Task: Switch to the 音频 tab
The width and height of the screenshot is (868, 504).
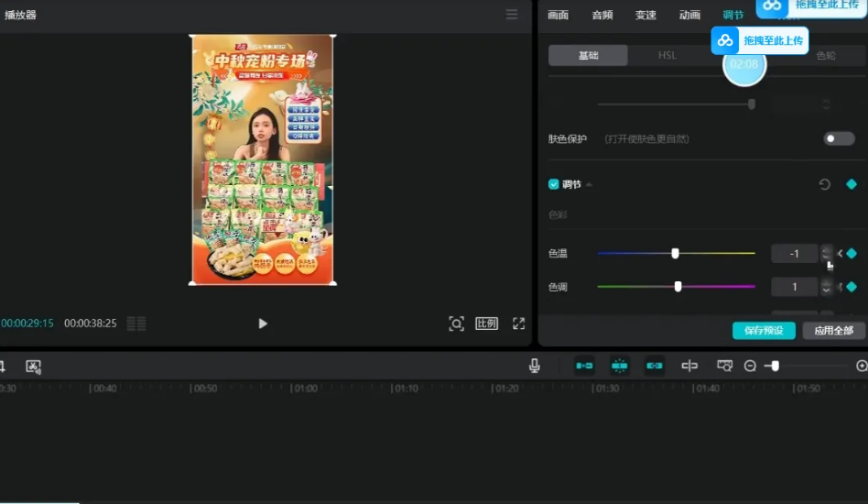Action: [602, 15]
